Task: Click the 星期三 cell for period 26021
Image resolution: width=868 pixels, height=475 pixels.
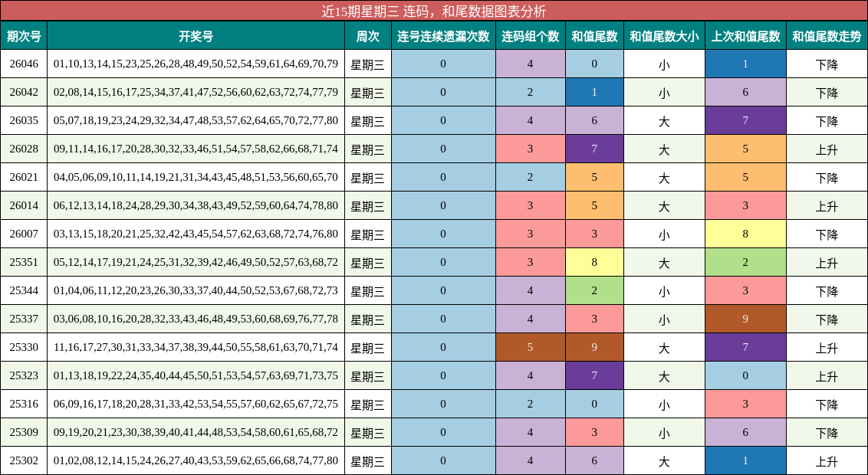Action: (370, 177)
